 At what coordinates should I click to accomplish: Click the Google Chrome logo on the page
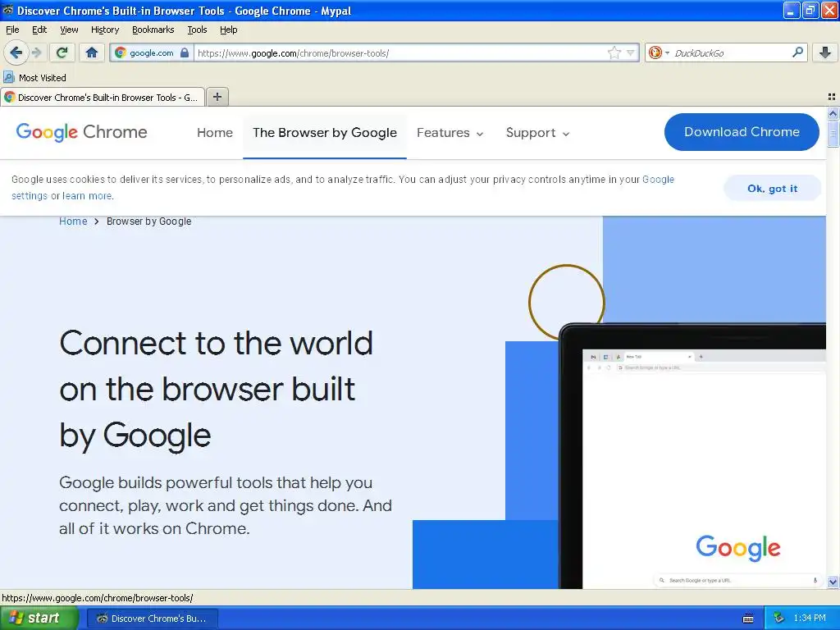81,132
